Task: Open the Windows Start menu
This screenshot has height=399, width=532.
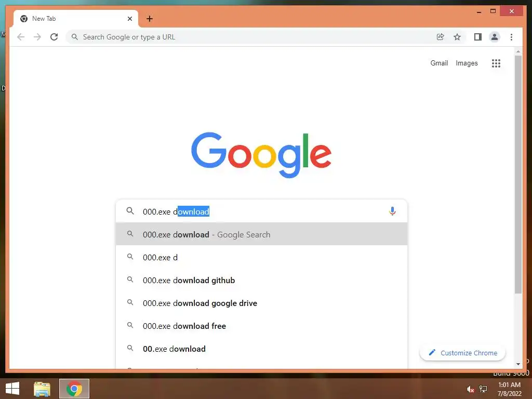Action: coord(12,389)
